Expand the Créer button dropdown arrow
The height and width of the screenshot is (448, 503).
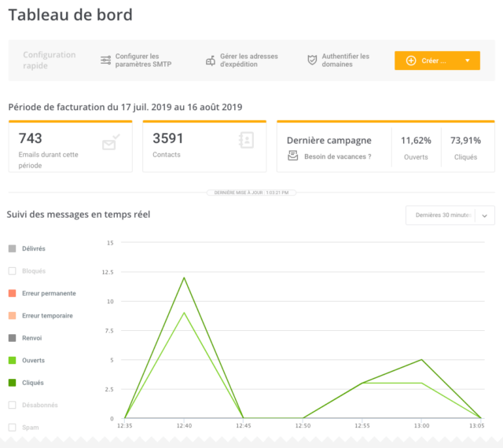coord(468,61)
